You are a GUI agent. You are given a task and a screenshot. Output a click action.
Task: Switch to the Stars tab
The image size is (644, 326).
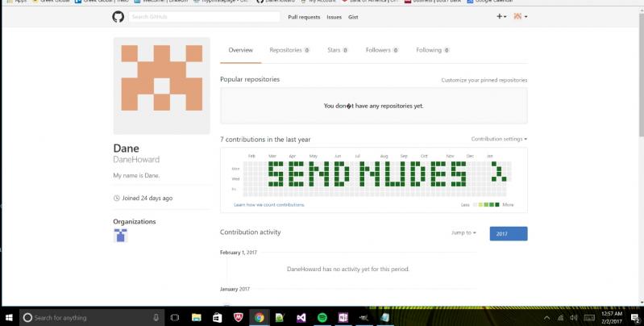(x=337, y=50)
